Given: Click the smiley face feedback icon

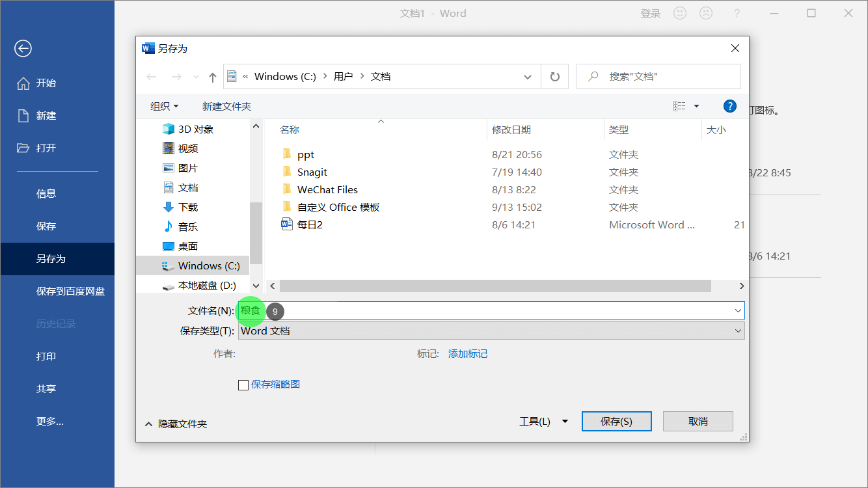Looking at the screenshot, I should point(680,13).
